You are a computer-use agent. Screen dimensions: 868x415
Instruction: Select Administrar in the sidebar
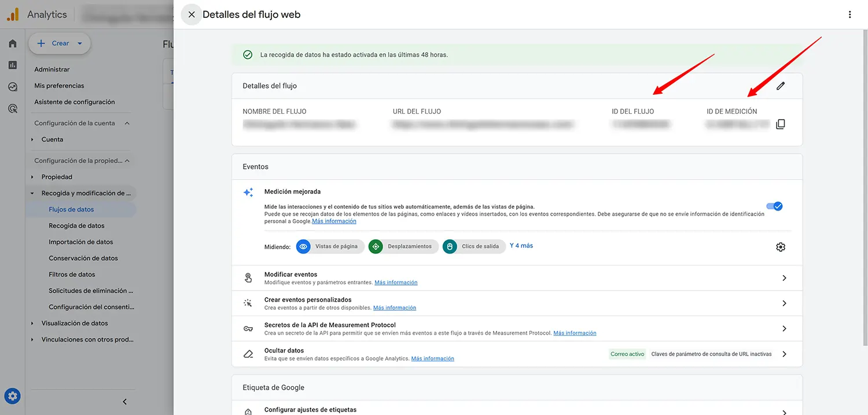pyautogui.click(x=51, y=69)
